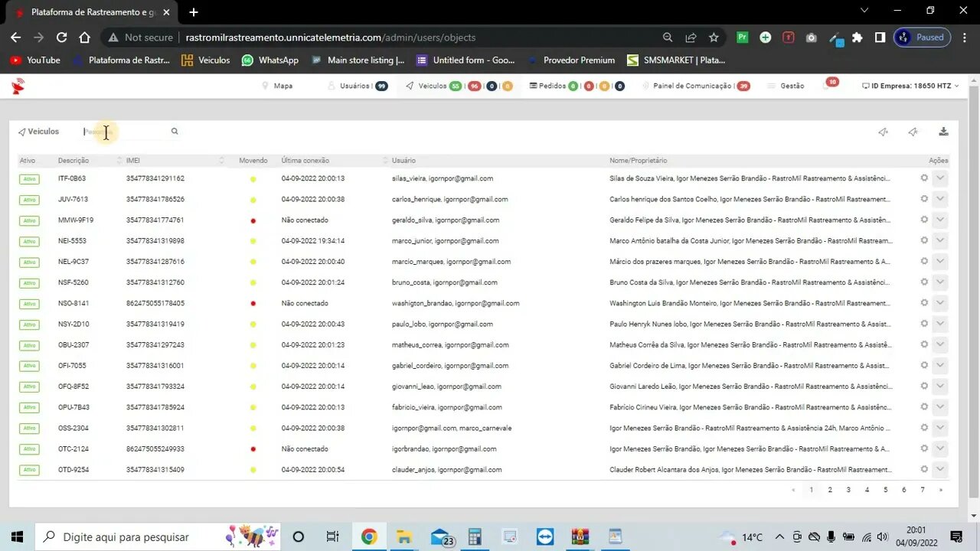Open Painel de Comunicação
Image resolution: width=980 pixels, height=551 pixels.
(696, 86)
